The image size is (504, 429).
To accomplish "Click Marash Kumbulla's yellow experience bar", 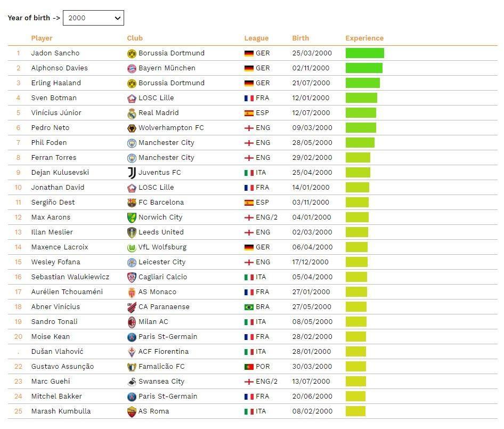I will (x=355, y=411).
